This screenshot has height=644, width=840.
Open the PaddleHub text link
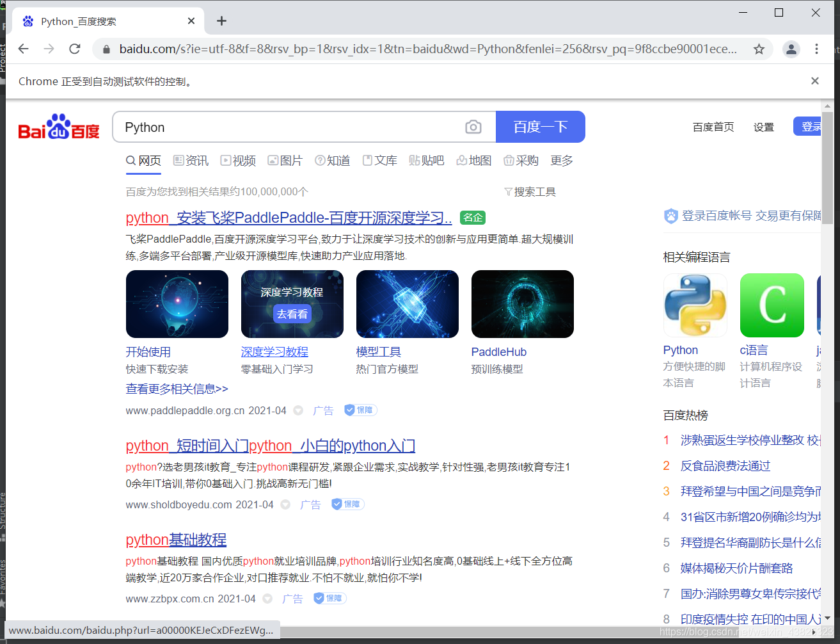(x=499, y=352)
